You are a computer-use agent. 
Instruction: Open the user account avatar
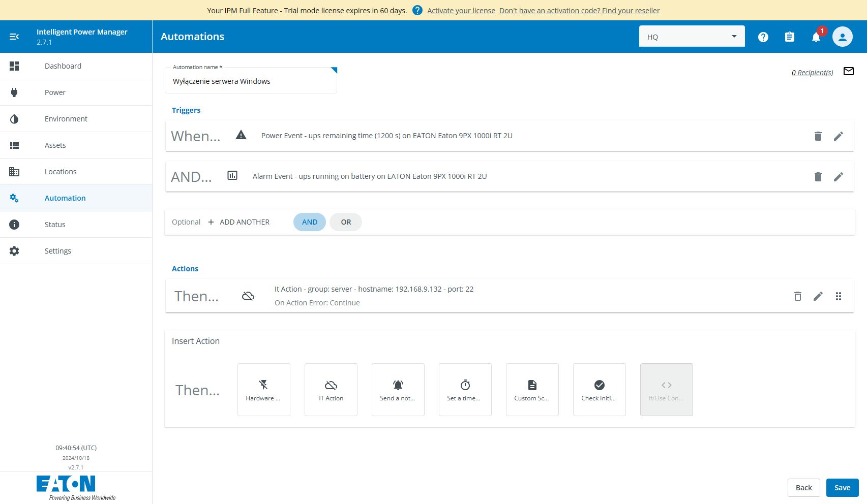coord(842,37)
